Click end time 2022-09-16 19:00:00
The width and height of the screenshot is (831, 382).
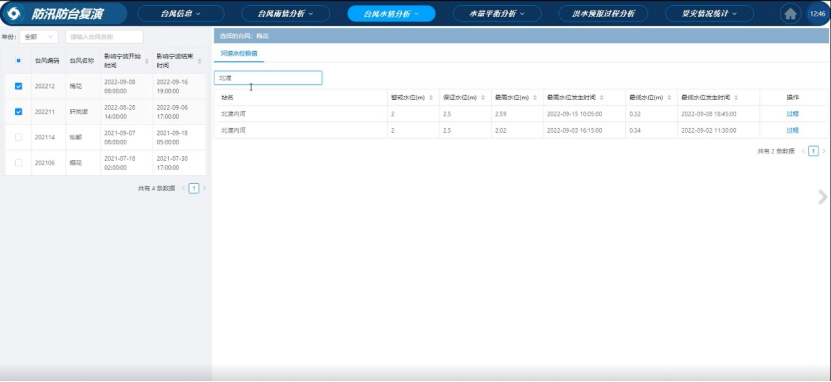[172, 86]
